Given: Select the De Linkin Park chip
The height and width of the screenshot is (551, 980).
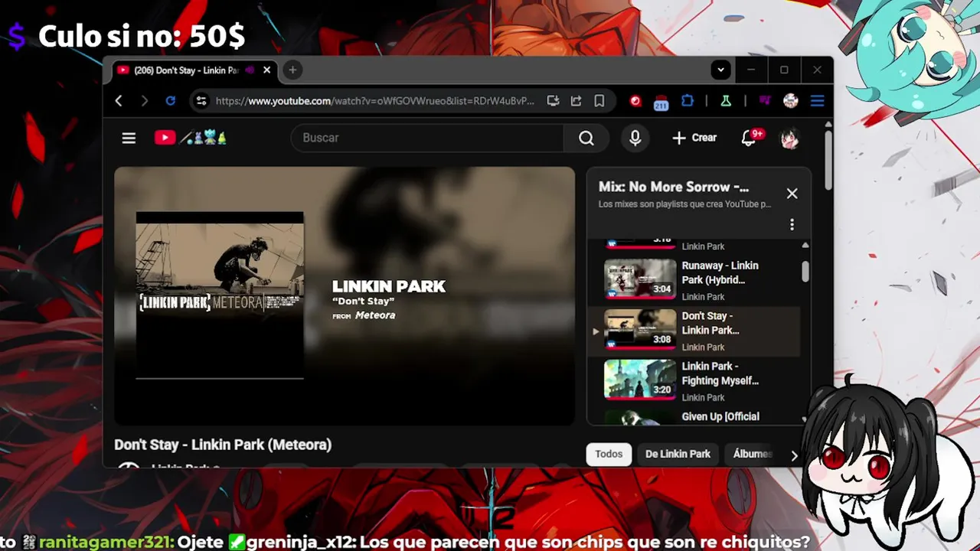Looking at the screenshot, I should point(678,454).
